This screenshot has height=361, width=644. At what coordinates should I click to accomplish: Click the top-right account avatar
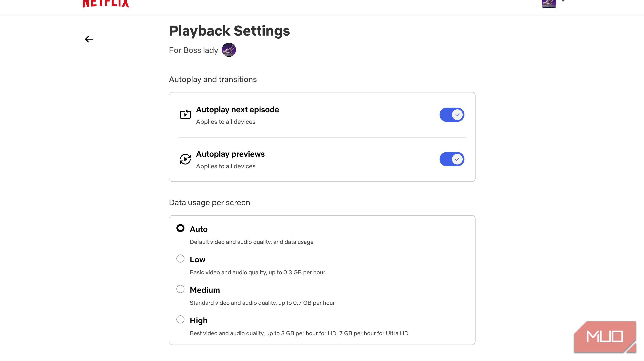pyautogui.click(x=549, y=4)
